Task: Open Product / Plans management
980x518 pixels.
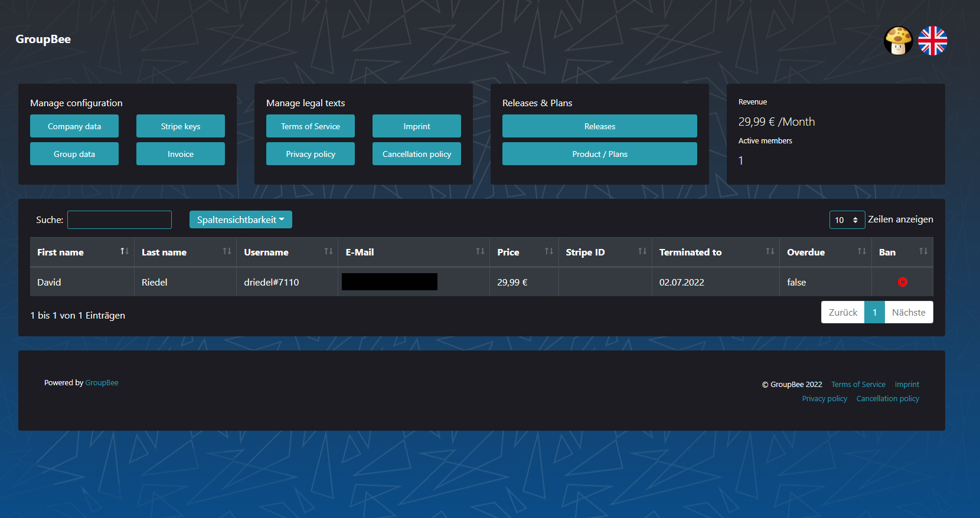Action: [599, 154]
